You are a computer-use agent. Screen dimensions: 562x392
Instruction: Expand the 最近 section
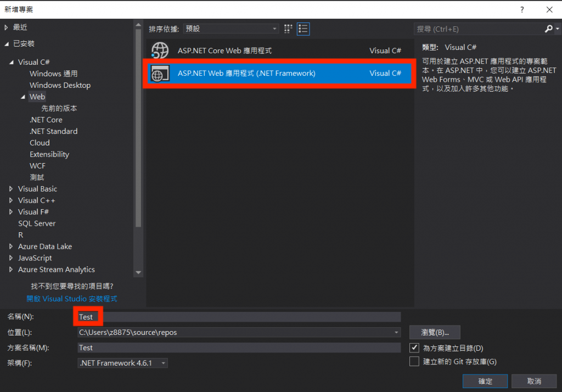pos(6,27)
